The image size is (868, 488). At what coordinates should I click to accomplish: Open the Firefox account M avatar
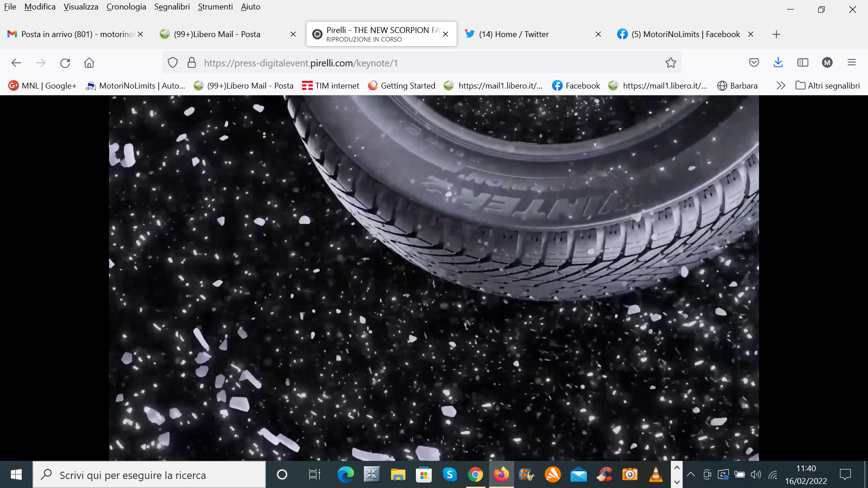[x=827, y=63]
